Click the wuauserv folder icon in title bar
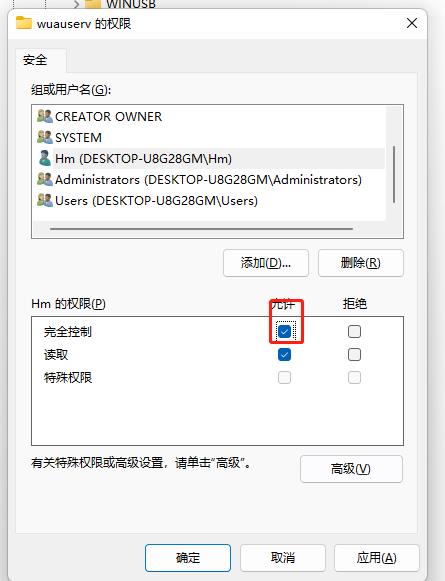 24,23
